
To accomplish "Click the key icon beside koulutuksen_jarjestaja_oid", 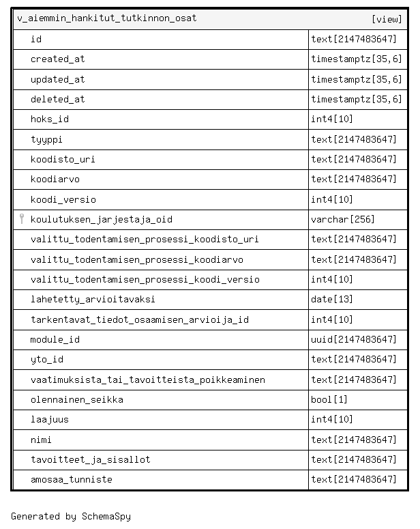I will click(22, 219).
